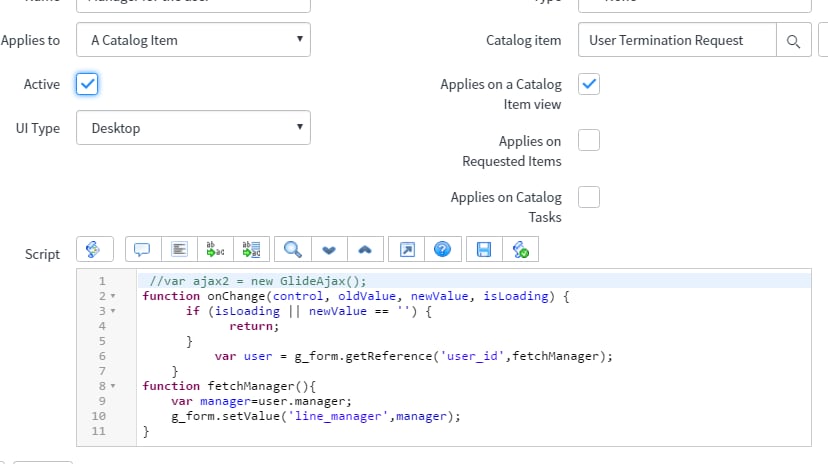Image resolution: width=828 pixels, height=464 pixels.
Task: Click line 1 commented GlideAjax code
Action: click(x=258, y=281)
